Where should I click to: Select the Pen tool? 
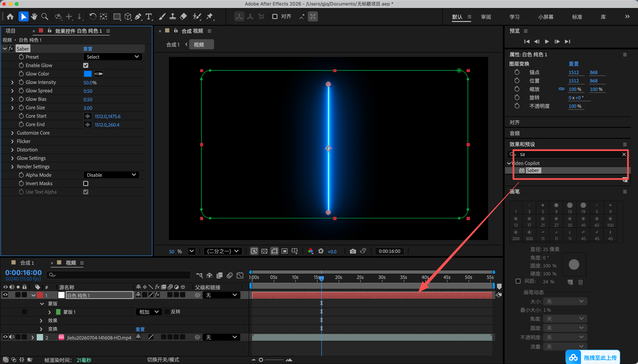pos(138,17)
